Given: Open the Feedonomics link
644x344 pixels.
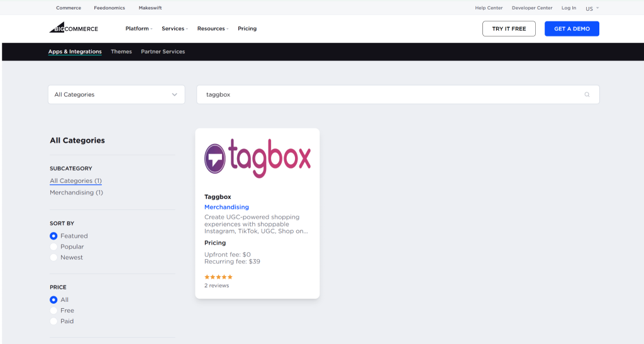Looking at the screenshot, I should click(x=109, y=8).
